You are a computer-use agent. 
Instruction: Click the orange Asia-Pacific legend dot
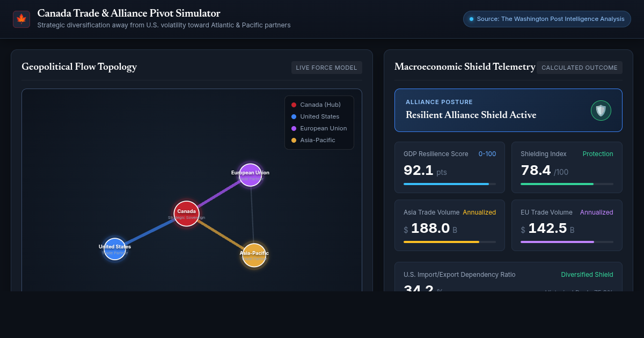(294, 140)
